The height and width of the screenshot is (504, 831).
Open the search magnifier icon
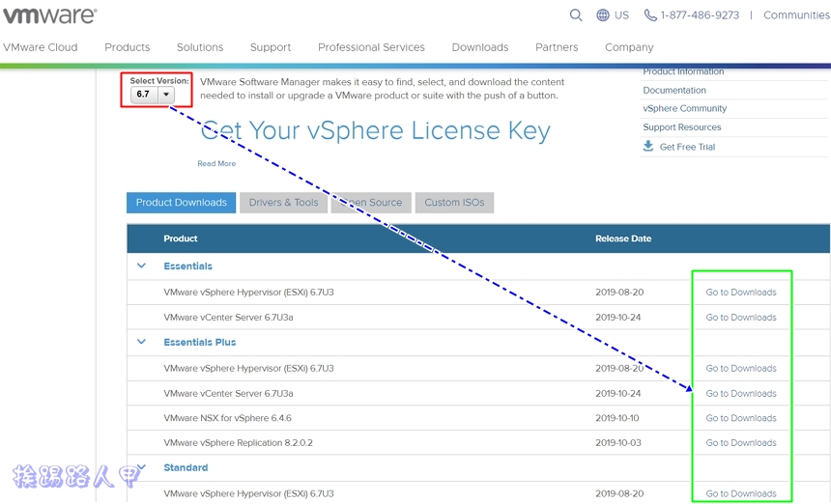point(576,14)
